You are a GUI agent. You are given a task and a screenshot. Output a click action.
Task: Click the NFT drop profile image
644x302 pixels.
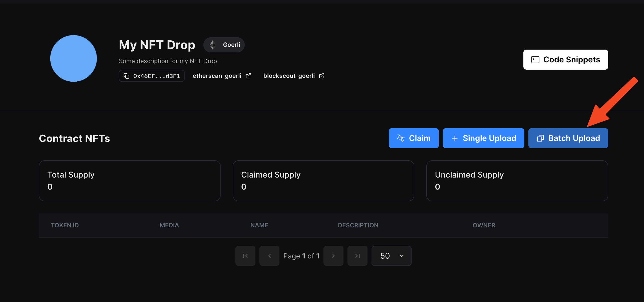coord(74,58)
